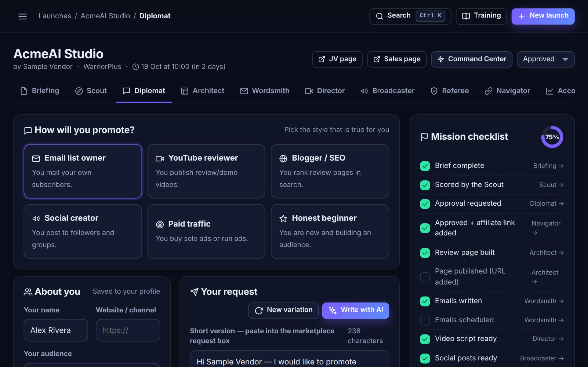The width and height of the screenshot is (588, 367).
Task: Open the Broadcaster tab
Action: [x=387, y=91]
